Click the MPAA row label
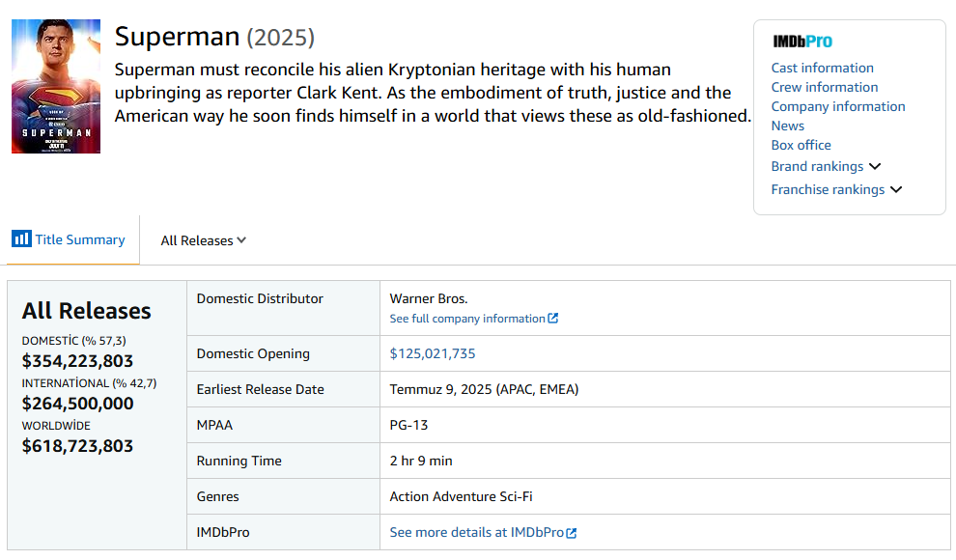956x560 pixels. (x=214, y=425)
